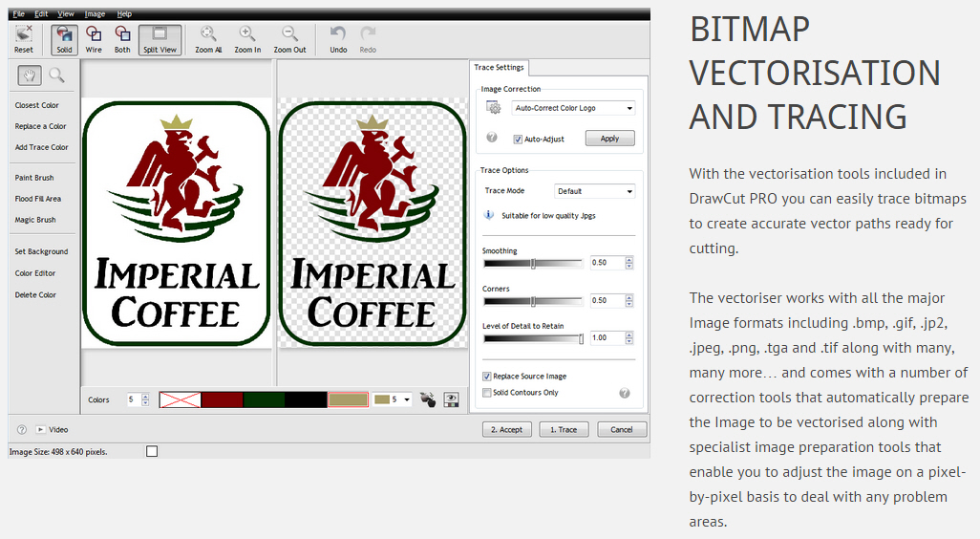The height and width of the screenshot is (539, 980).
Task: Toggle the Split View button
Action: [x=160, y=39]
